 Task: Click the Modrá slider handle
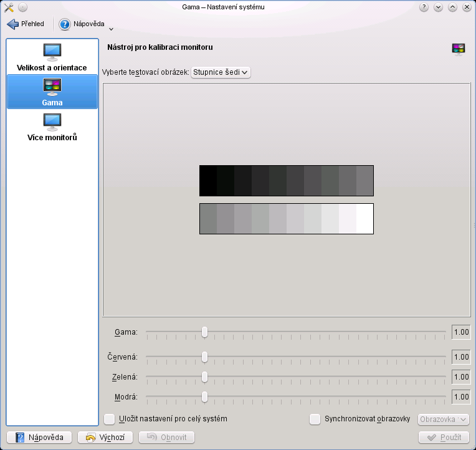pyautogui.click(x=204, y=397)
